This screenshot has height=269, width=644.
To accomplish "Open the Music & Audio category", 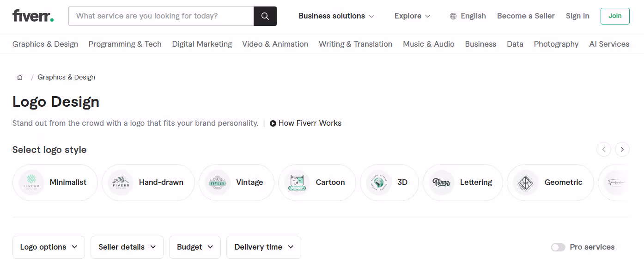I will click(x=429, y=44).
